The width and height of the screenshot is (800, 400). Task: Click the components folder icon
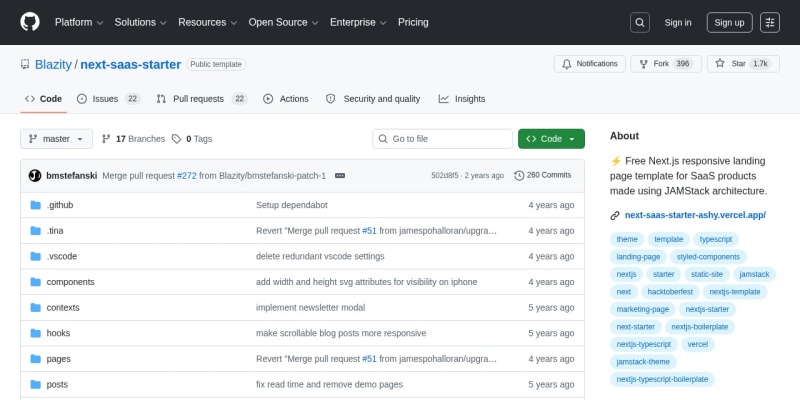pyautogui.click(x=35, y=282)
